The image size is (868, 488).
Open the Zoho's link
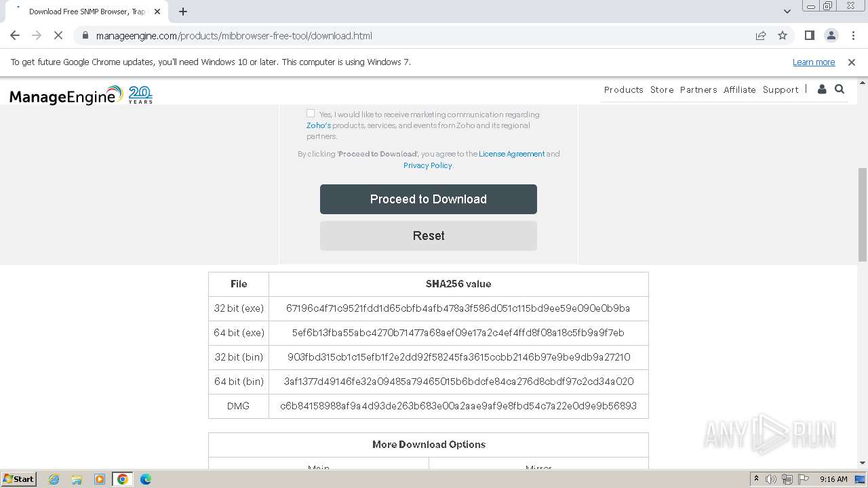click(x=319, y=125)
